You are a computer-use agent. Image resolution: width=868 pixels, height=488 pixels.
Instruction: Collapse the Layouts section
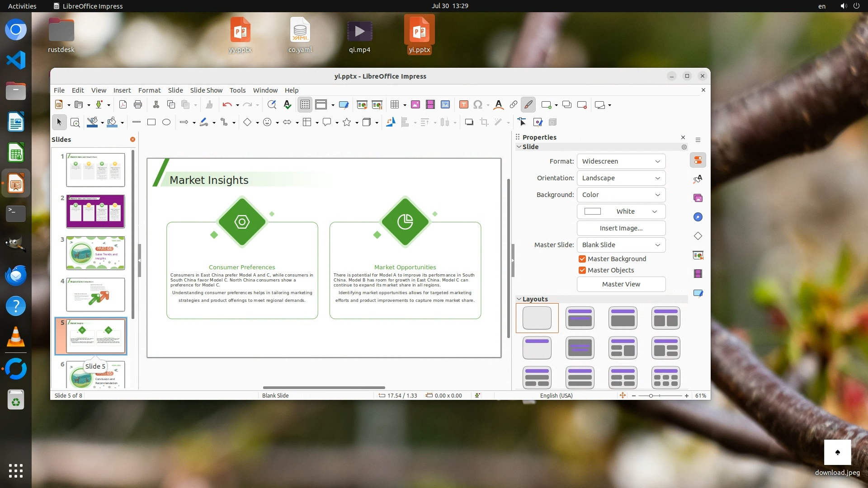pyautogui.click(x=519, y=299)
